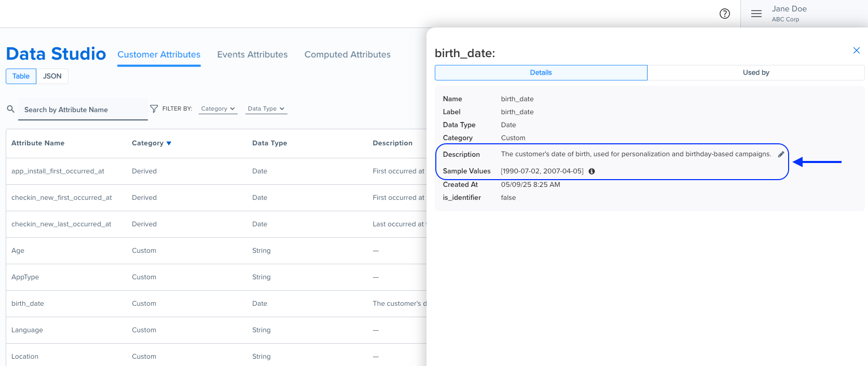Sort by Category column arrow

pyautogui.click(x=169, y=143)
